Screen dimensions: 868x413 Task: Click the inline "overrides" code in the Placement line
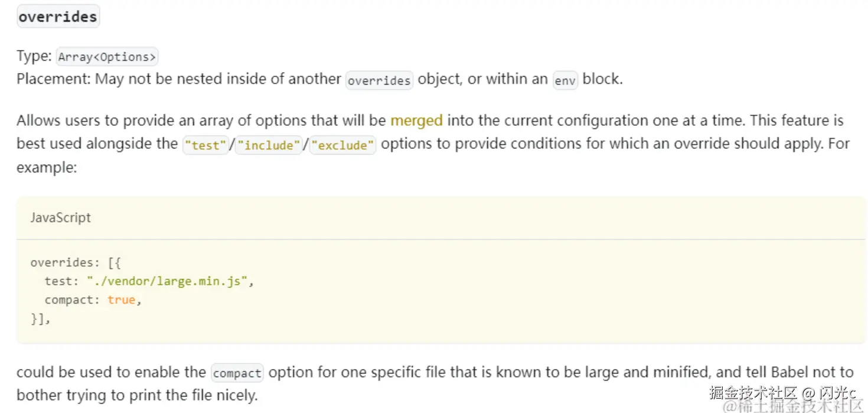coord(379,80)
